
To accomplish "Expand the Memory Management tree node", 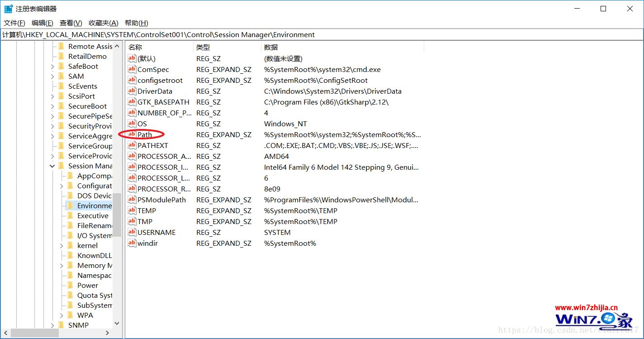I will [x=62, y=266].
